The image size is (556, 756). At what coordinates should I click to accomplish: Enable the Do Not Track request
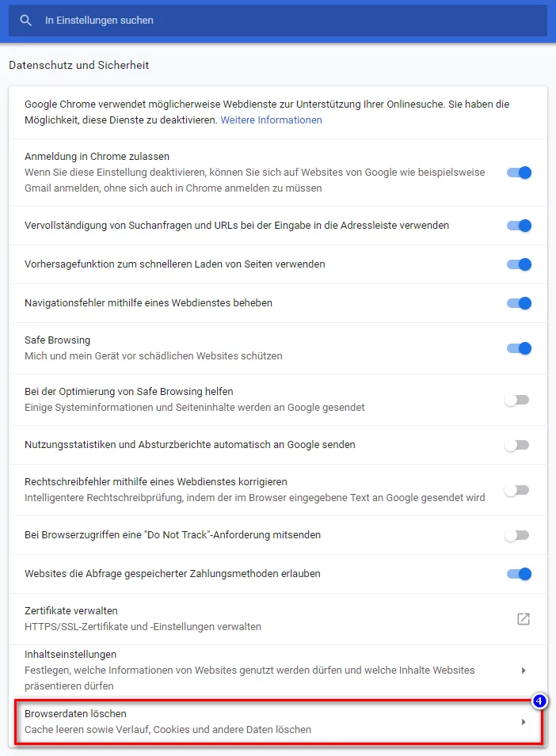pyautogui.click(x=519, y=535)
